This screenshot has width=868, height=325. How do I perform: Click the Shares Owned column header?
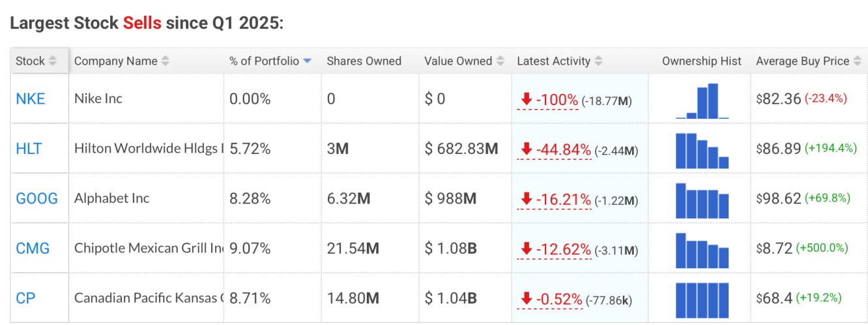[364, 61]
